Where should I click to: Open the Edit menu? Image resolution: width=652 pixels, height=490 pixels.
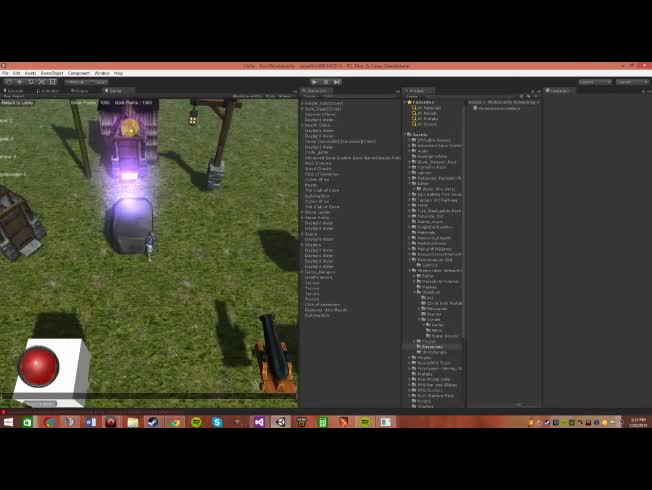[17, 73]
